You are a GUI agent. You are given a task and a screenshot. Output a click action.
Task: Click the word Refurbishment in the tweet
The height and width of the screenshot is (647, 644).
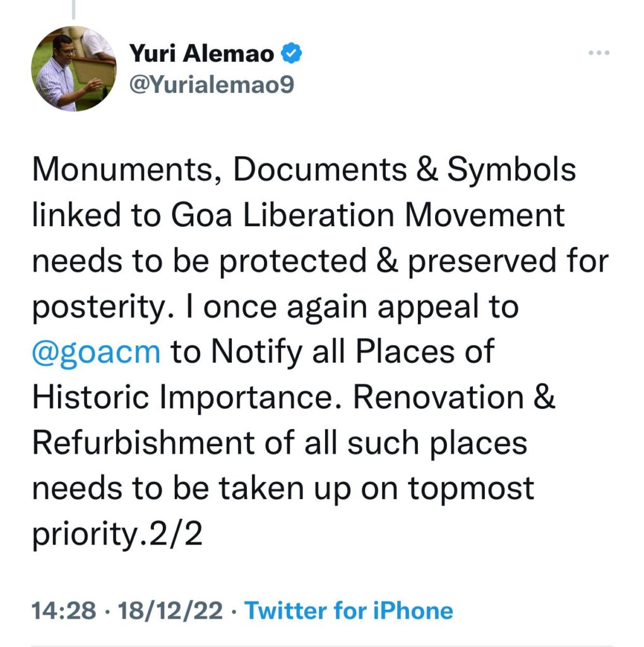[x=143, y=442]
